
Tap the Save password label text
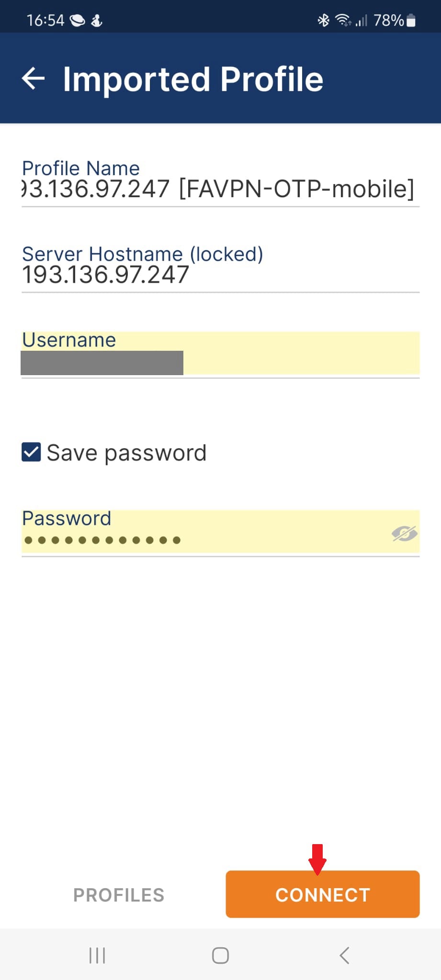pos(126,453)
